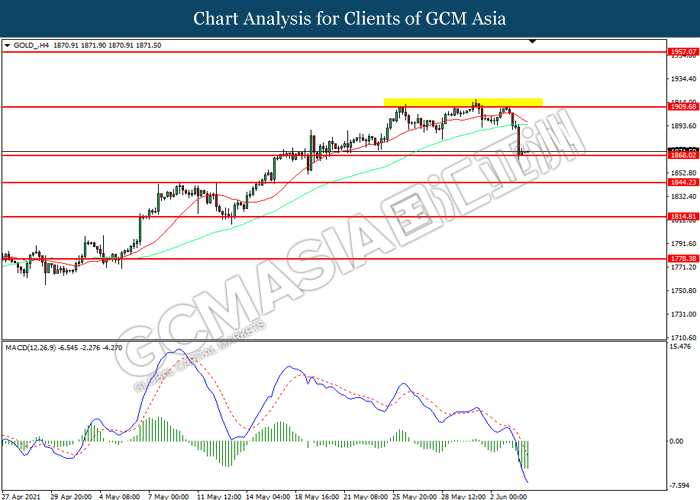Click the 1832.40 price axis value

(x=683, y=196)
